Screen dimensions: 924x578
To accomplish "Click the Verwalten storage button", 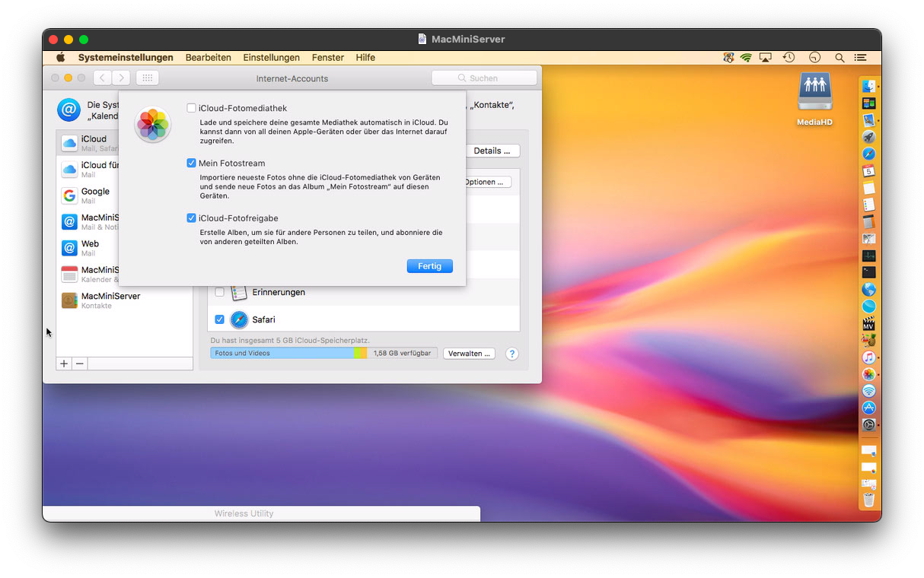I will click(x=469, y=354).
